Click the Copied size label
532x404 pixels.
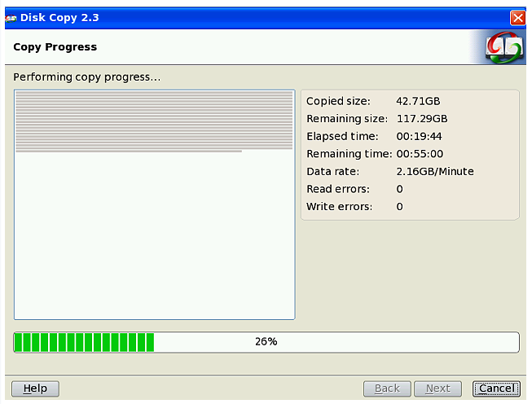(x=338, y=101)
